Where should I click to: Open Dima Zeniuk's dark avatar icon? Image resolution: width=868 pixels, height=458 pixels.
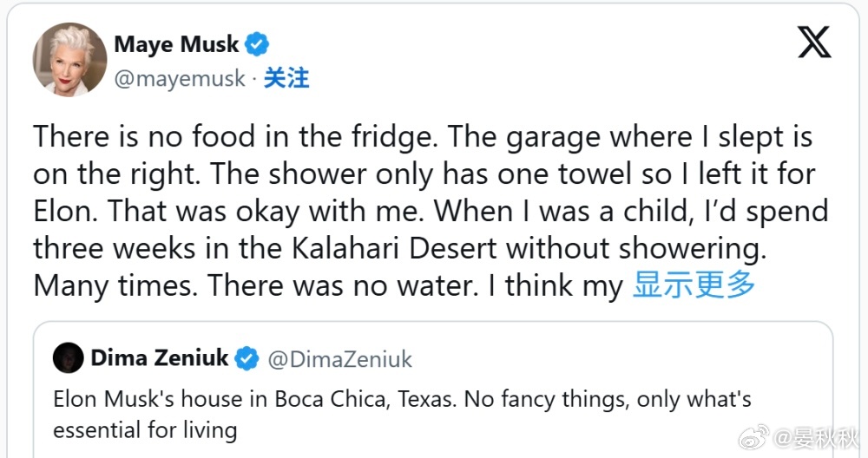pyautogui.click(x=68, y=357)
